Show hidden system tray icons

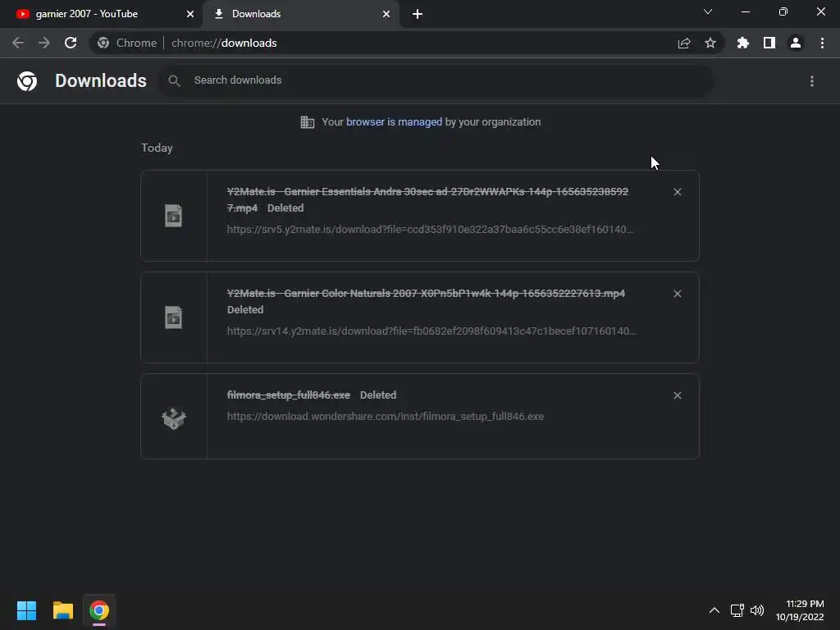click(714, 610)
